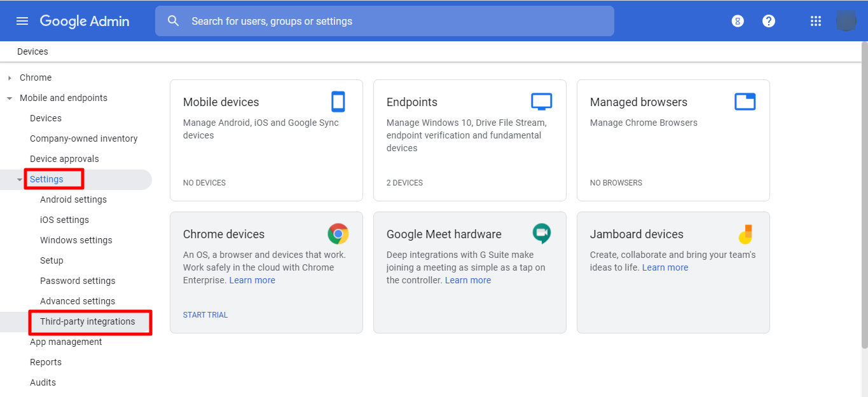Open the Google apps grid
Screen dimensions: 868x397
coord(816,21)
